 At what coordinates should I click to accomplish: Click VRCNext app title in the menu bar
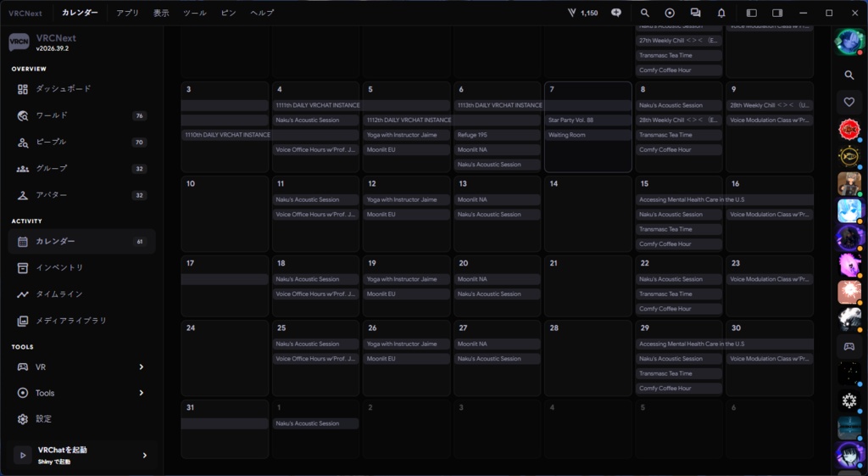click(25, 14)
